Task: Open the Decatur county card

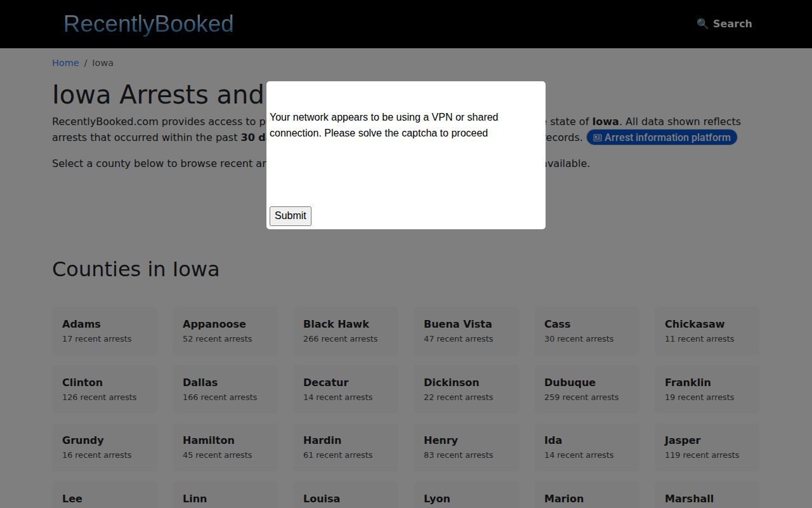Action: [x=346, y=389]
